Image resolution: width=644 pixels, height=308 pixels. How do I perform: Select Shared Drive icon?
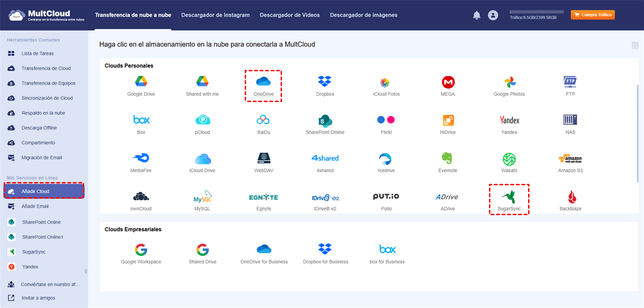point(202,250)
